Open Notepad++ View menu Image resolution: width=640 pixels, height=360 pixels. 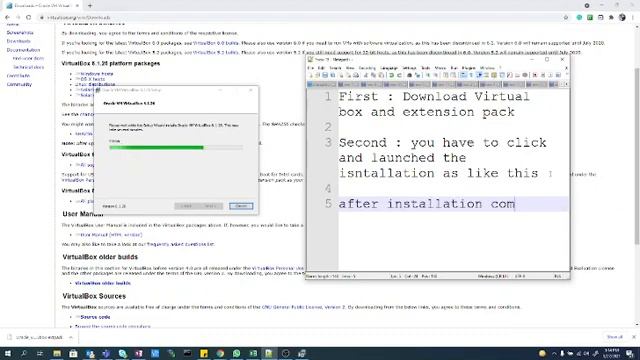[350, 68]
